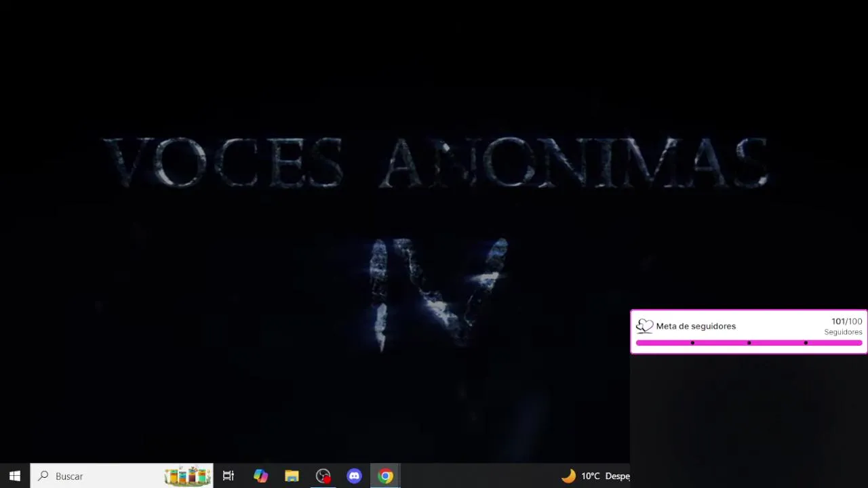Click the Buscar search box
Viewport: 868px width, 488px height.
click(x=122, y=476)
